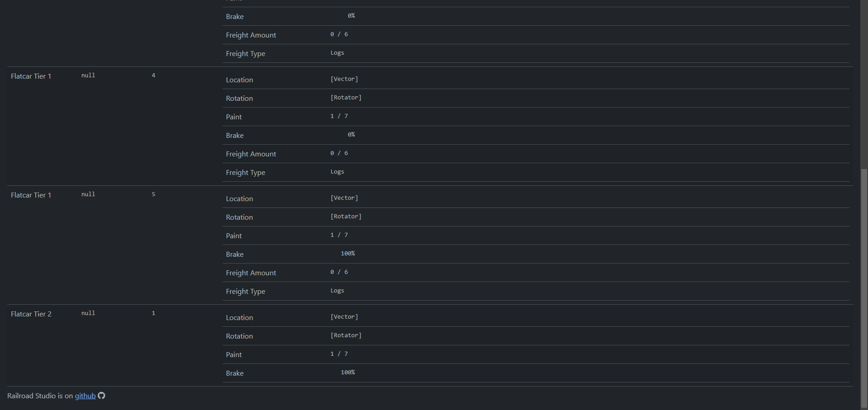
Task: Open the [Vector] location of Flatcar Tier 2
Action: 344,316
